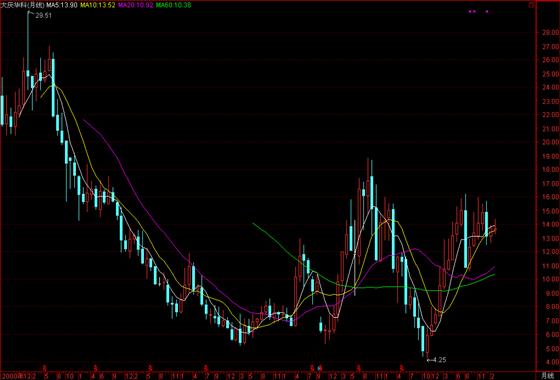Click the blue info marker on the time axis
560x380 pixels.
coord(320,368)
